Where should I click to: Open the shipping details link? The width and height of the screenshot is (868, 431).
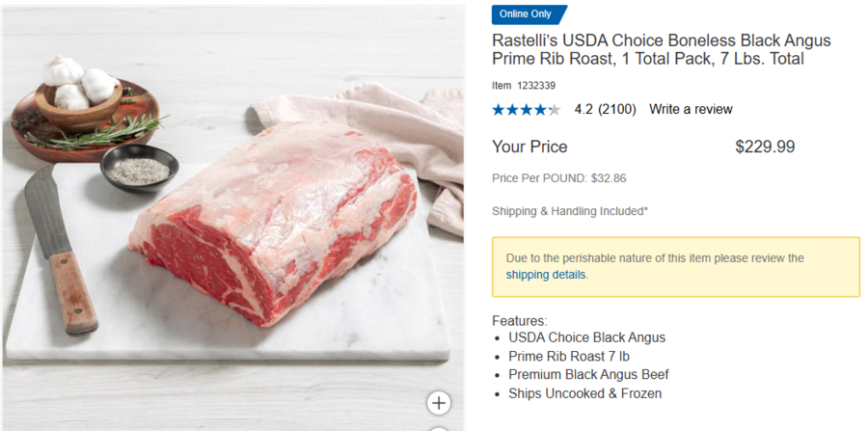[x=546, y=275]
